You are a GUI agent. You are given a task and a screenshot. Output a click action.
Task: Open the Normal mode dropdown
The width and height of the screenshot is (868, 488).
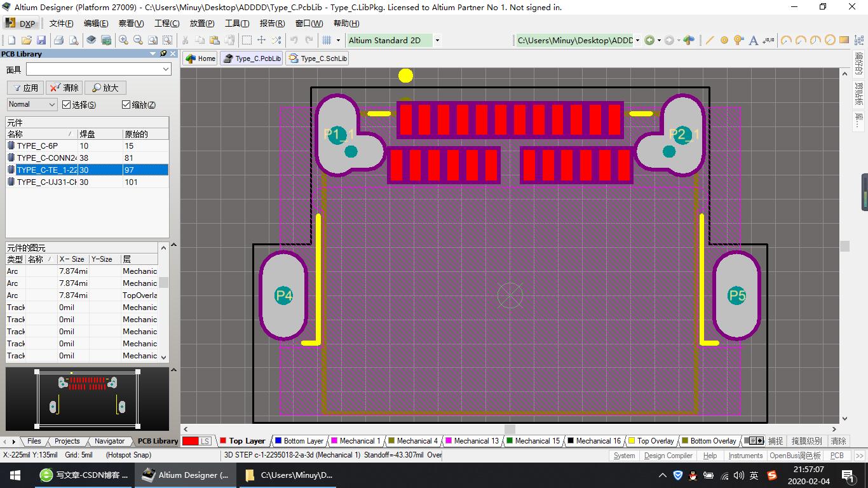coord(32,104)
